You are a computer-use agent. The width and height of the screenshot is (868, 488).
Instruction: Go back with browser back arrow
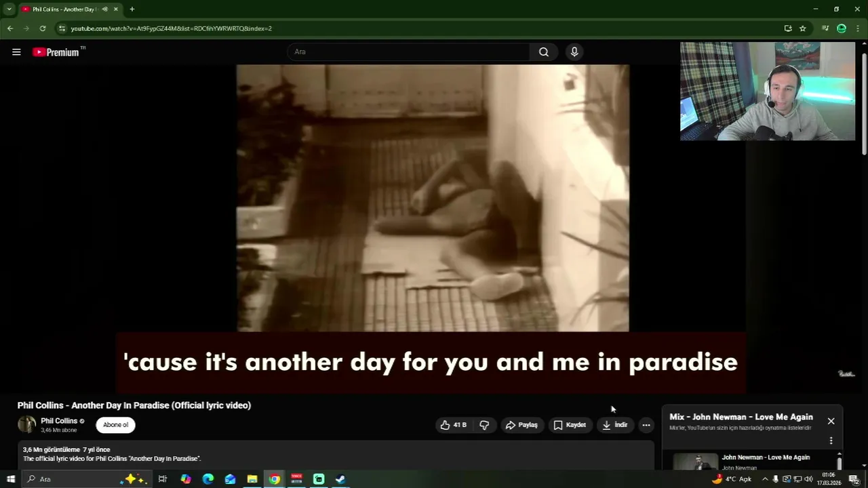[x=9, y=28]
